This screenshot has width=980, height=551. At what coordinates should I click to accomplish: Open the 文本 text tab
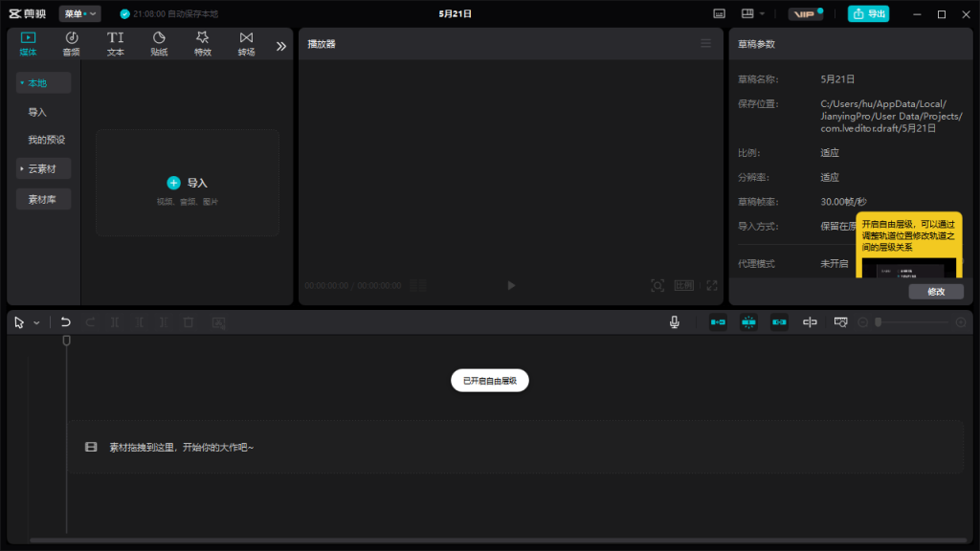[x=115, y=44]
